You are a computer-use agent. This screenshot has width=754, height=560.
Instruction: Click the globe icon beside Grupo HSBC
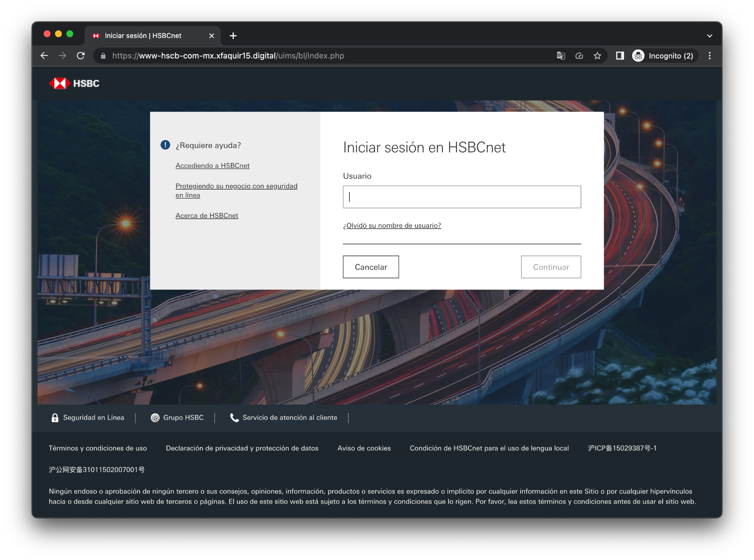155,418
